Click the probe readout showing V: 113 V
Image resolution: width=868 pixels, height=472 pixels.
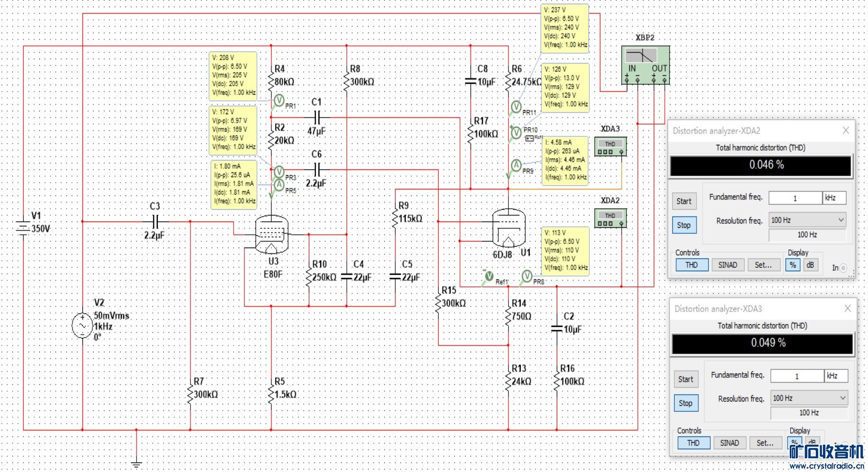point(565,250)
